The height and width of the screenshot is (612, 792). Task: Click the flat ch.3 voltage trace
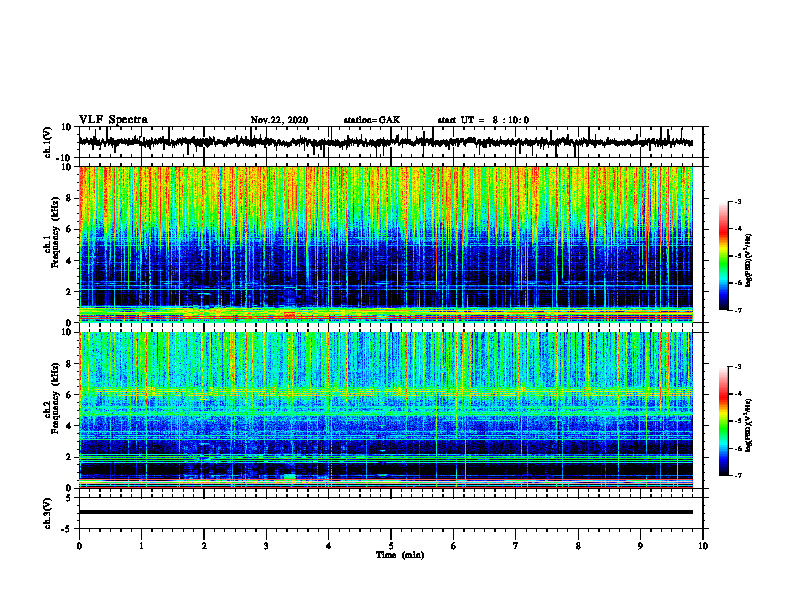pyautogui.click(x=385, y=512)
